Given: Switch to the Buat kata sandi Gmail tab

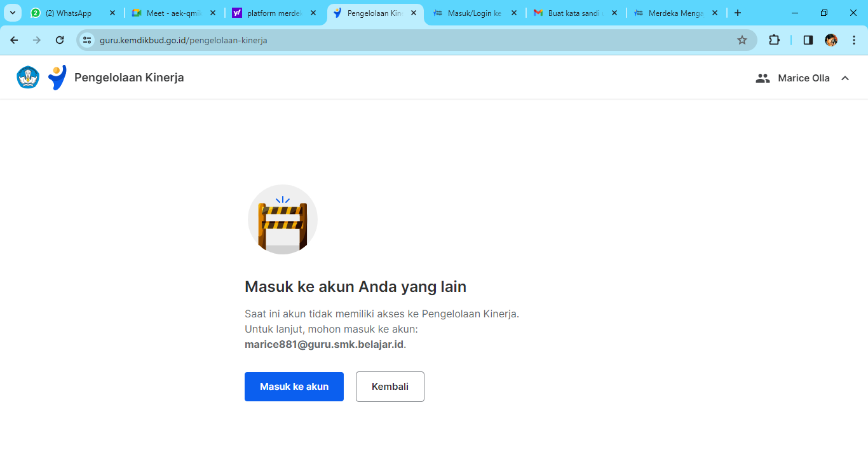Looking at the screenshot, I should pos(572,13).
